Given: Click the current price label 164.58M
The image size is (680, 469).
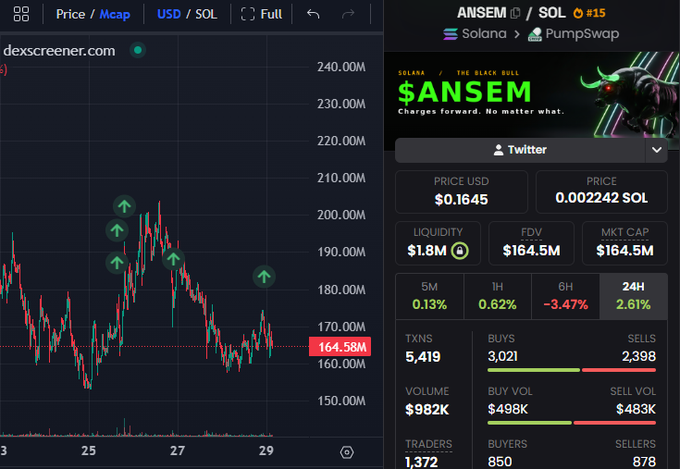Looking at the screenshot, I should tap(340, 347).
